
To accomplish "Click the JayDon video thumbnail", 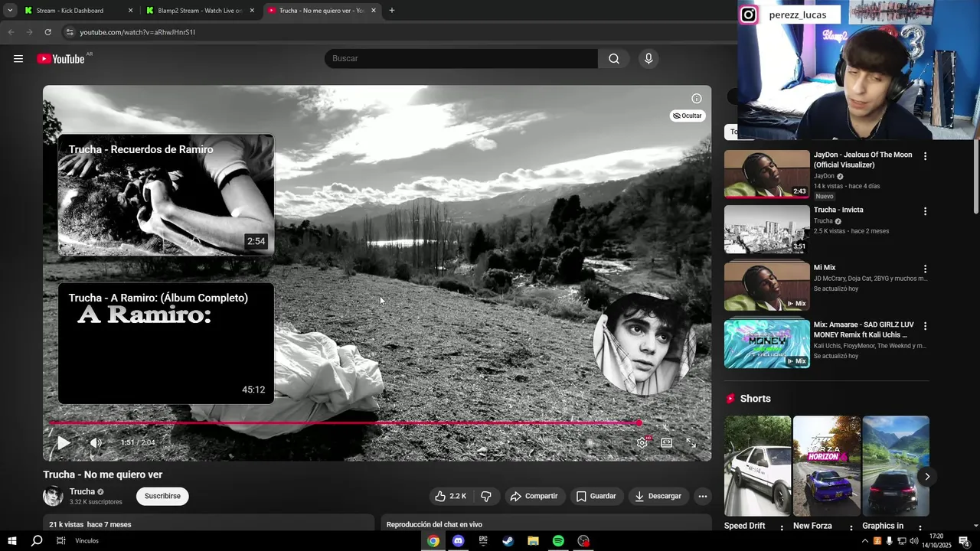I will click(766, 174).
